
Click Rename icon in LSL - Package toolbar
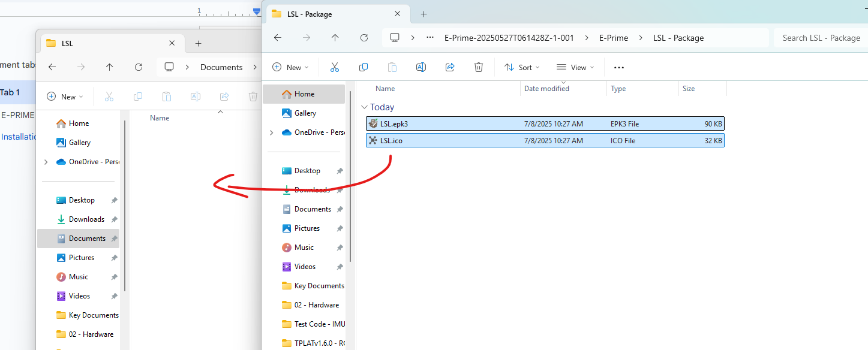(x=421, y=67)
